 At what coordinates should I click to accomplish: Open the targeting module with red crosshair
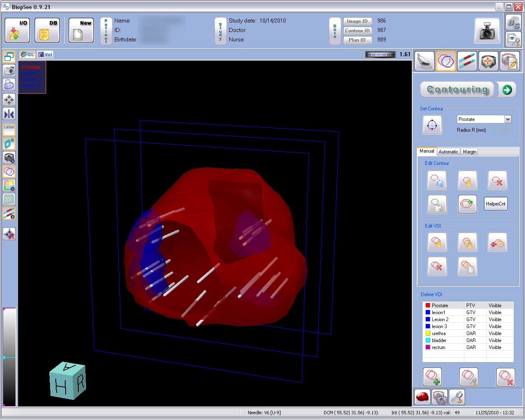click(488, 62)
